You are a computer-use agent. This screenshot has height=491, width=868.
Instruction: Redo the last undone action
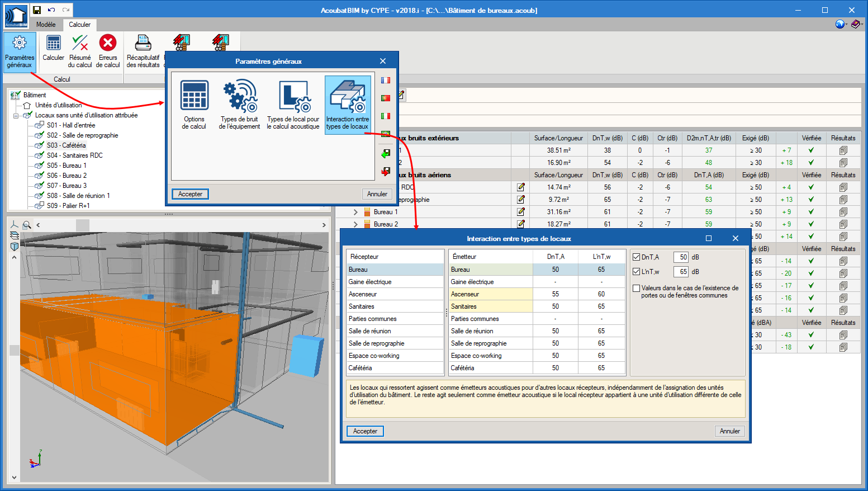coord(66,10)
